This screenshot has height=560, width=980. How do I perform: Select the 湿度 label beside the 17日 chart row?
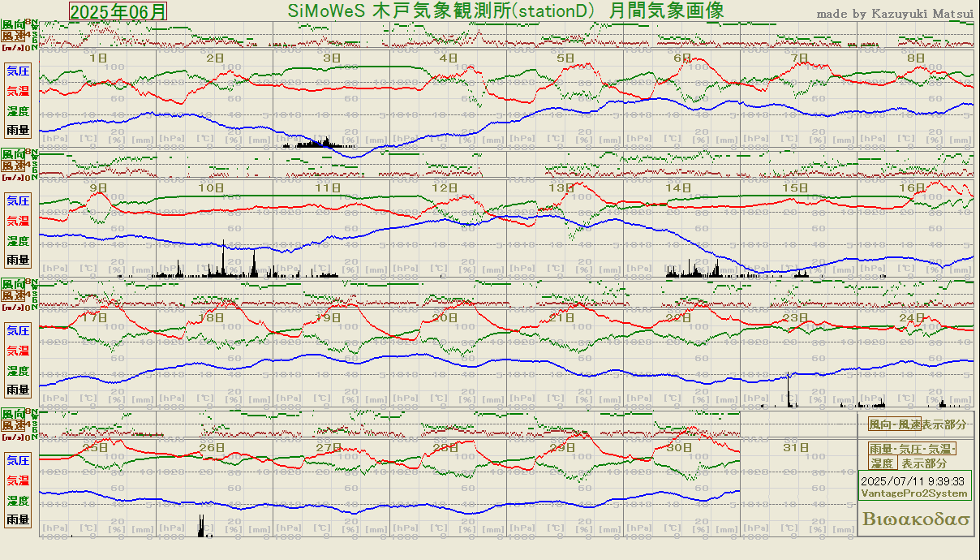[x=19, y=371]
